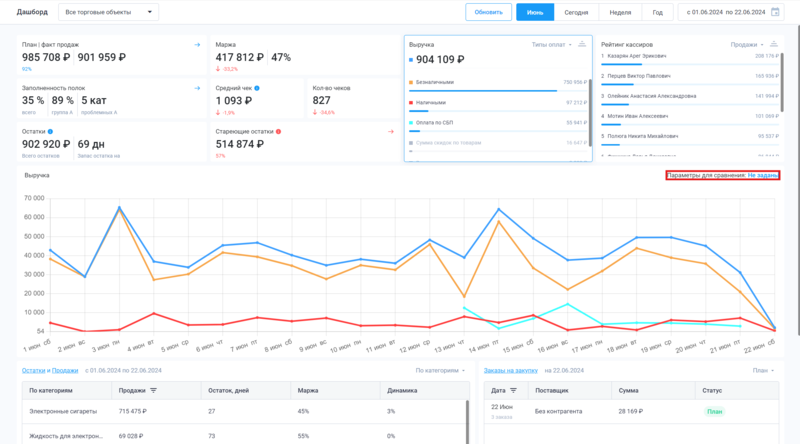
Task: Click red arrow on Стареющие остатки card
Action: [391, 131]
